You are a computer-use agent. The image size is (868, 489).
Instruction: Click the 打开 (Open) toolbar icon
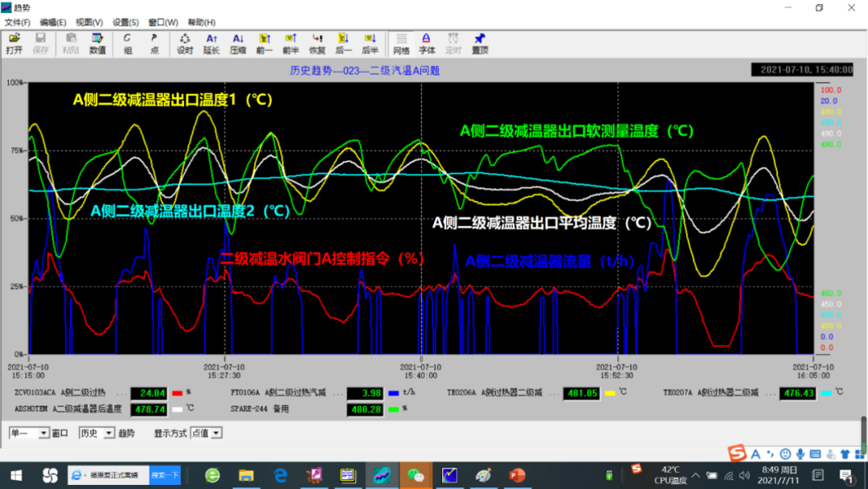14,43
